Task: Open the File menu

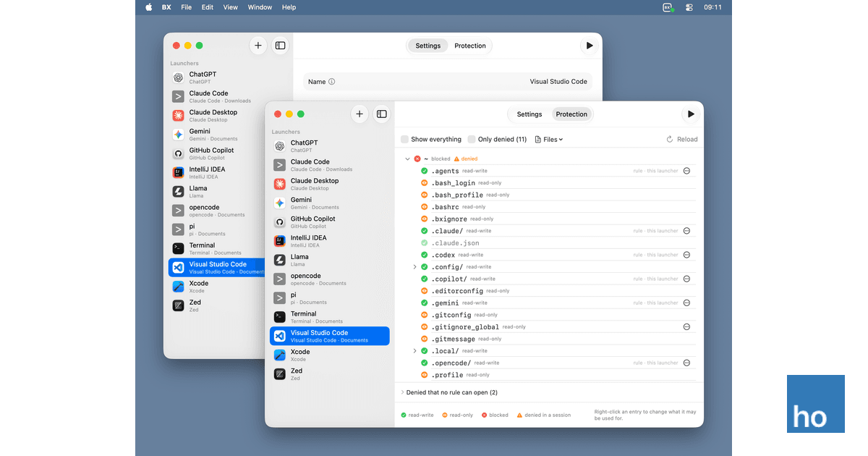Action: tap(187, 7)
